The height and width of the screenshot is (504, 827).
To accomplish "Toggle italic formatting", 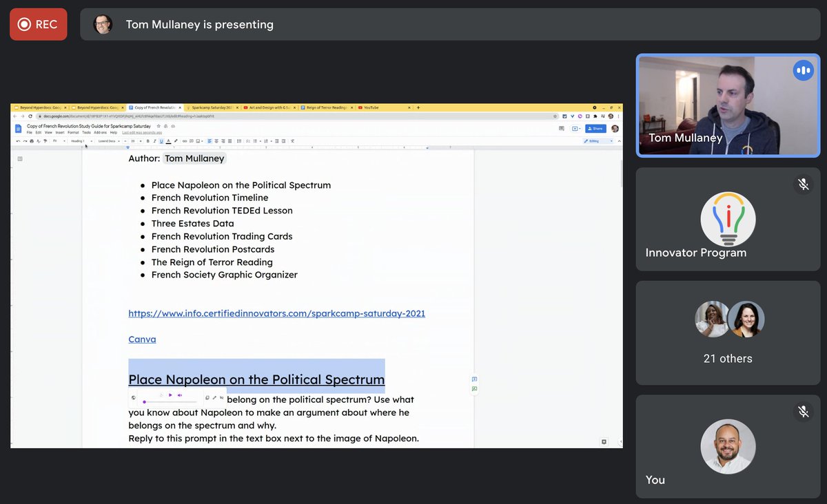I will [155, 141].
